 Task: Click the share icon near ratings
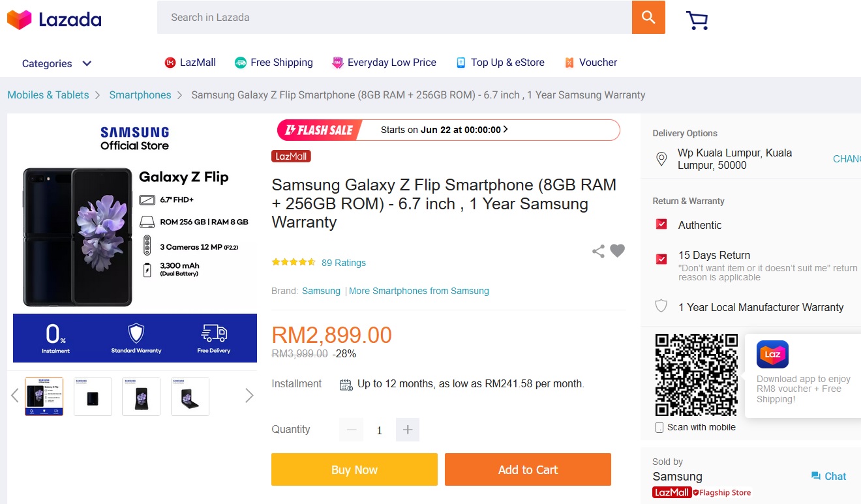(x=598, y=251)
